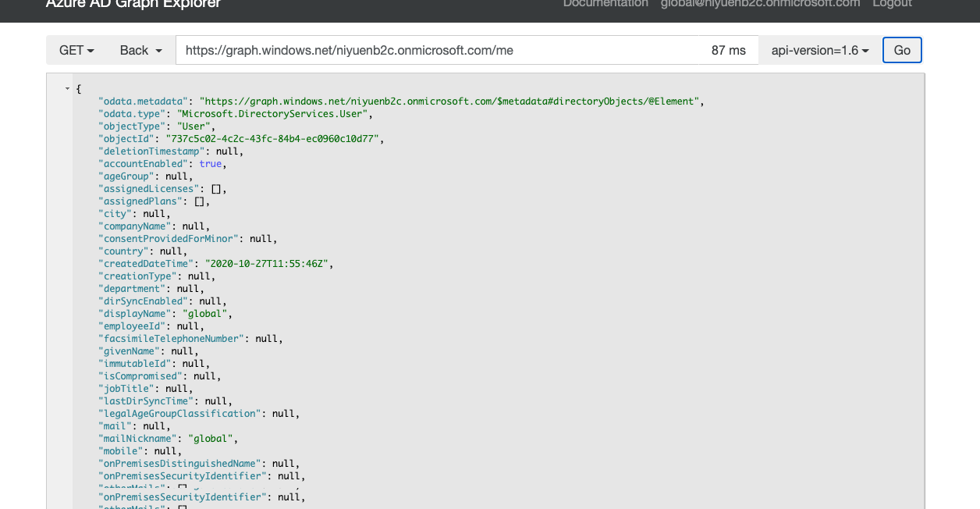Select the "employeeId" key
The width and height of the screenshot is (980, 509).
133,326
